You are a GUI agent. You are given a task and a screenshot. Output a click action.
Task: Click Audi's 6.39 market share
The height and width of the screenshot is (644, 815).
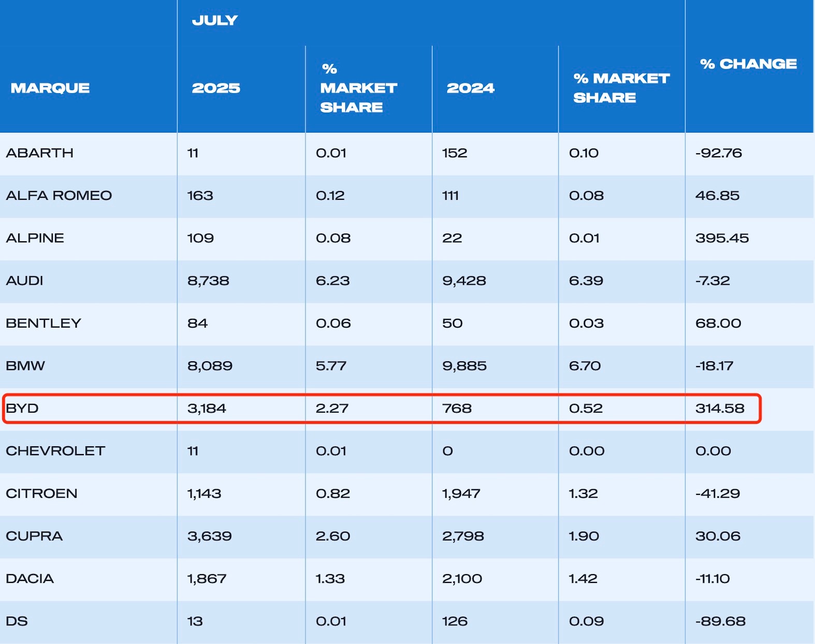coord(586,281)
